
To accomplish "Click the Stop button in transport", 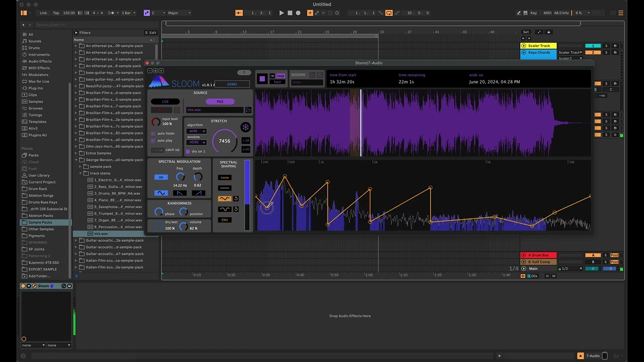I will tap(290, 13).
